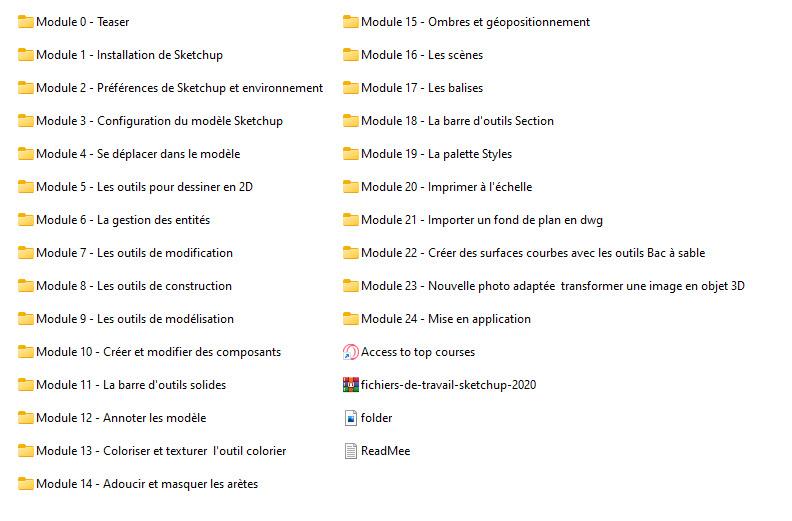Click the folder icon for Module 1 - Installation de Sketchup
792x521 pixels.
25,55
